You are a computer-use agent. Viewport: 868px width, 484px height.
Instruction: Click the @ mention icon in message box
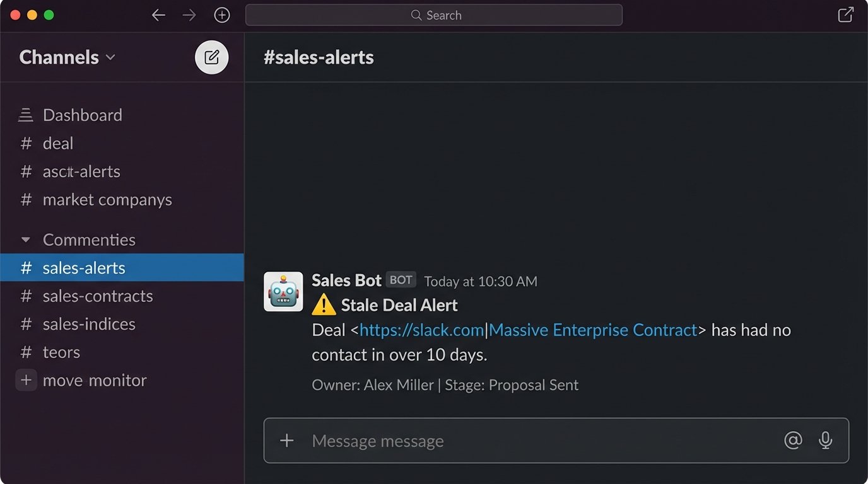point(793,441)
